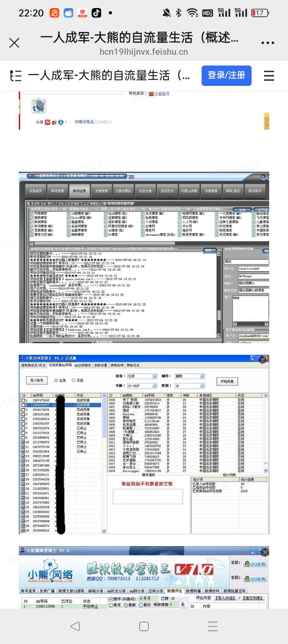This screenshot has width=288, height=644.
Task: Uncheck the box for account row 10 2212785974
Action: pos(23,442)
